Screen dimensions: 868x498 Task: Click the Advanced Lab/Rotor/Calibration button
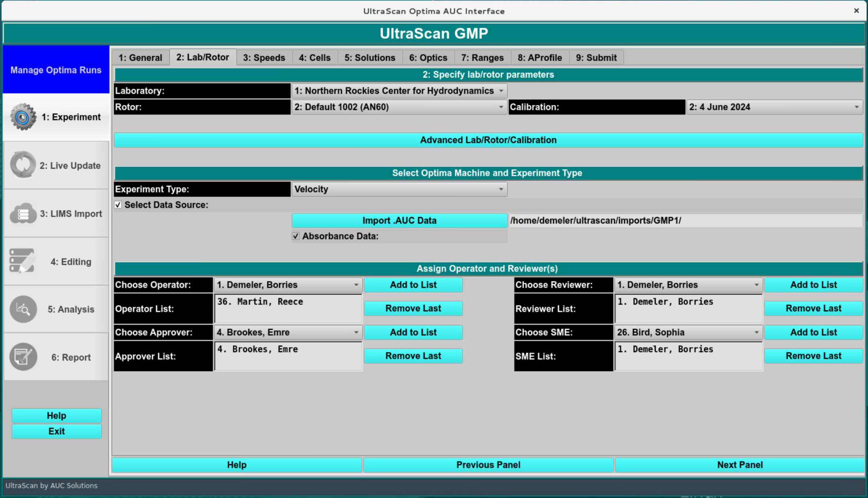pyautogui.click(x=488, y=140)
